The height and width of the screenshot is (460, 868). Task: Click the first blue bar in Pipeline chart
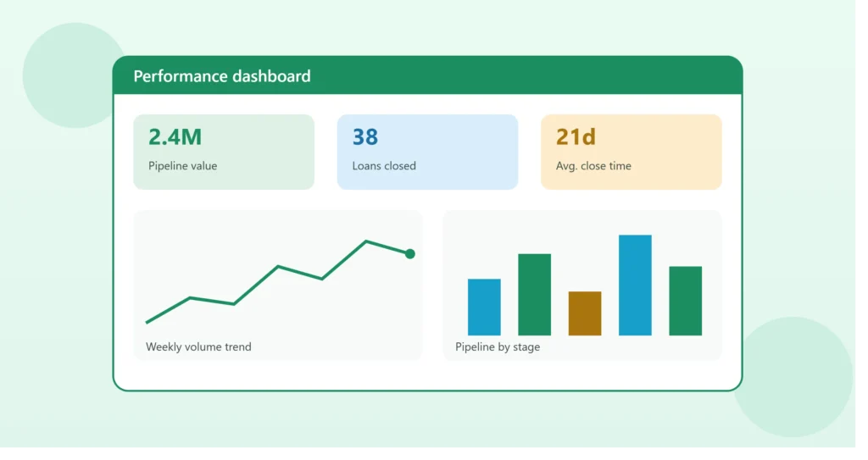(484, 308)
